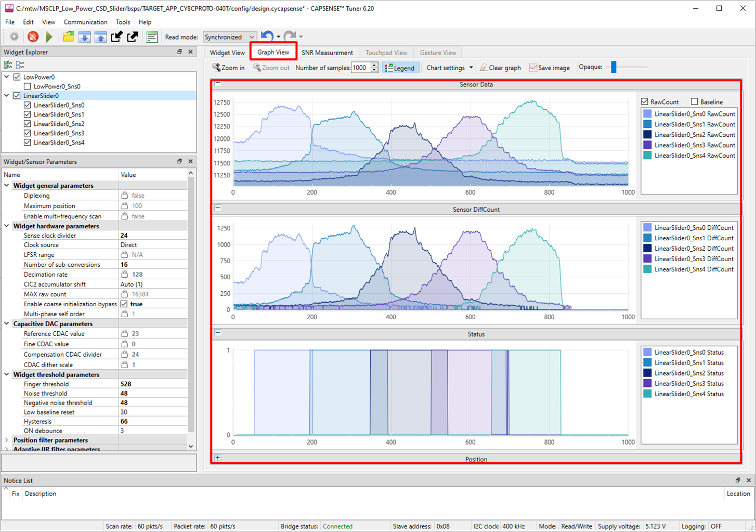Open the Help menu
This screenshot has height=532, width=756.
click(x=145, y=22)
